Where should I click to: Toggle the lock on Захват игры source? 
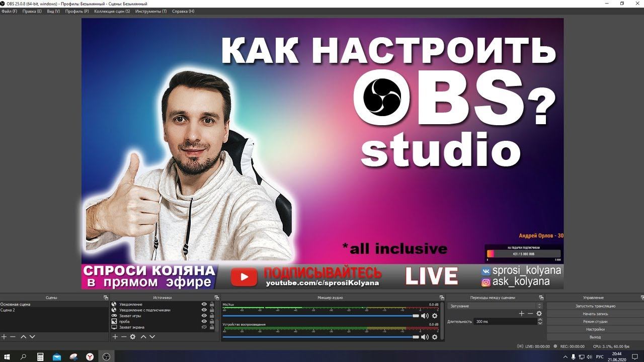(212, 316)
